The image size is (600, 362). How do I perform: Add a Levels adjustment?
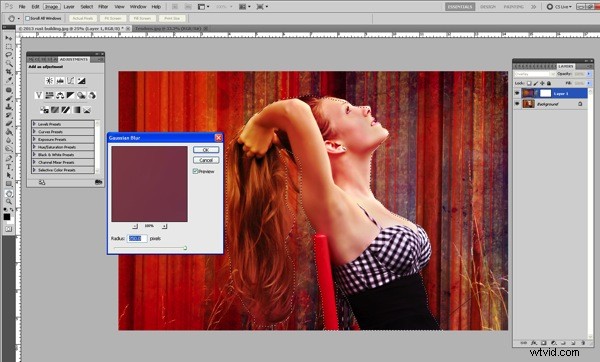(60, 81)
